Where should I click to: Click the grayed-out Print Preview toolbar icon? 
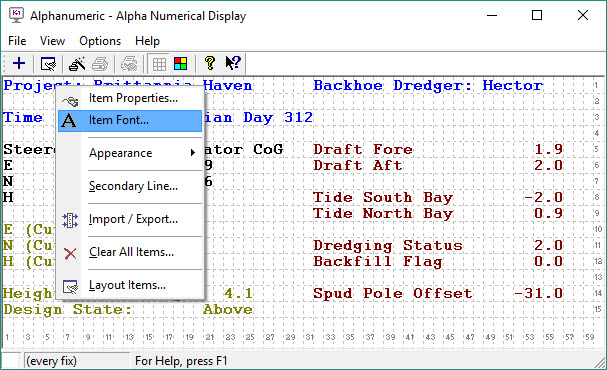[x=129, y=63]
